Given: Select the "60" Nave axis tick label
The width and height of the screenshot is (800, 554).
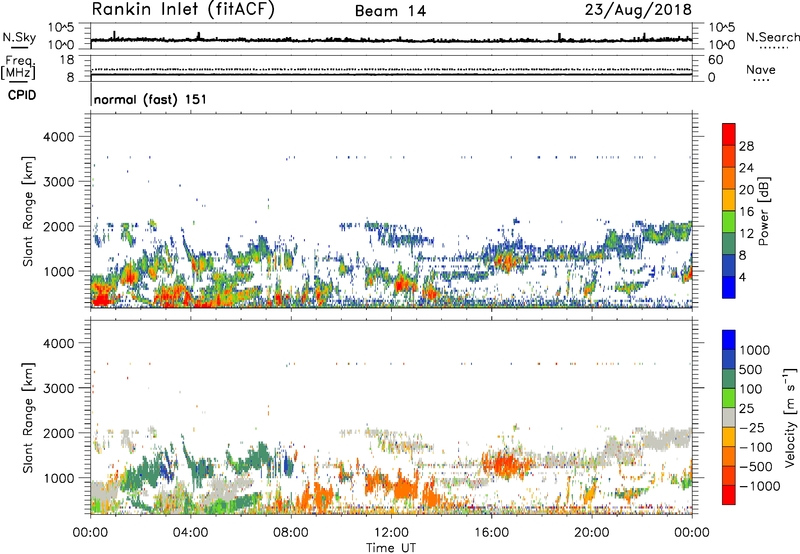Looking at the screenshot, I should point(715,60).
